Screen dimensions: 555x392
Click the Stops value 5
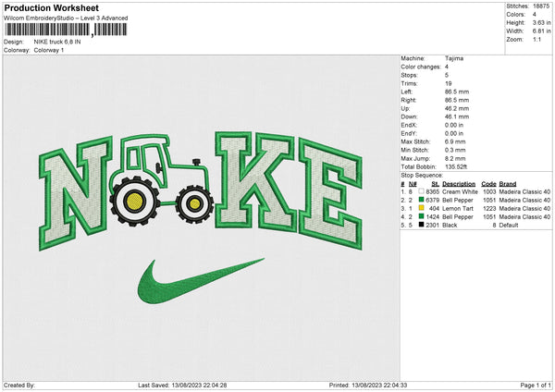[447, 75]
